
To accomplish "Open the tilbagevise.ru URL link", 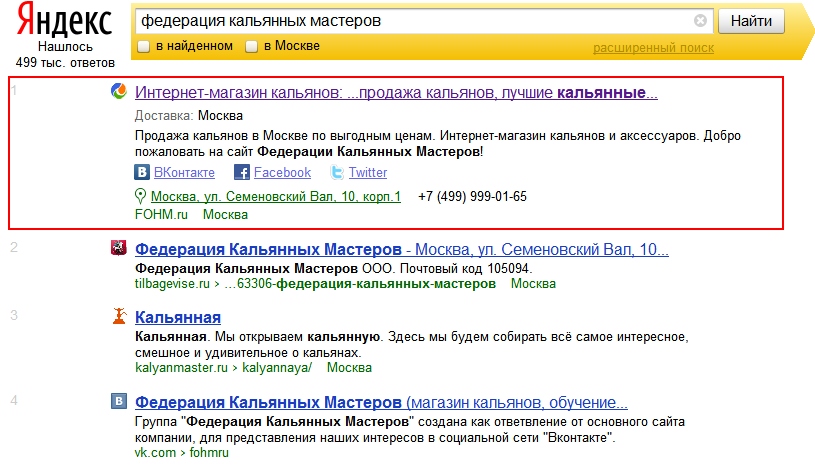I will click(315, 283).
